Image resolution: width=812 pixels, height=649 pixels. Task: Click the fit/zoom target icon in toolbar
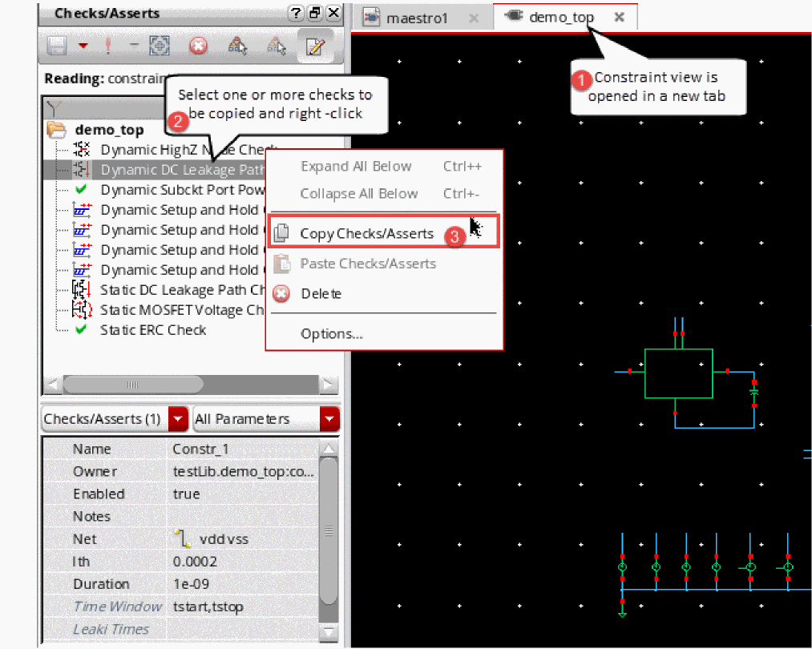[x=161, y=46]
